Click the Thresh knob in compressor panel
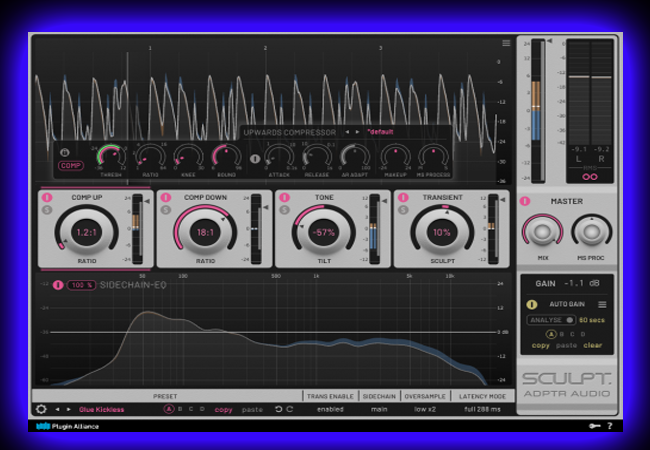 coord(111,158)
